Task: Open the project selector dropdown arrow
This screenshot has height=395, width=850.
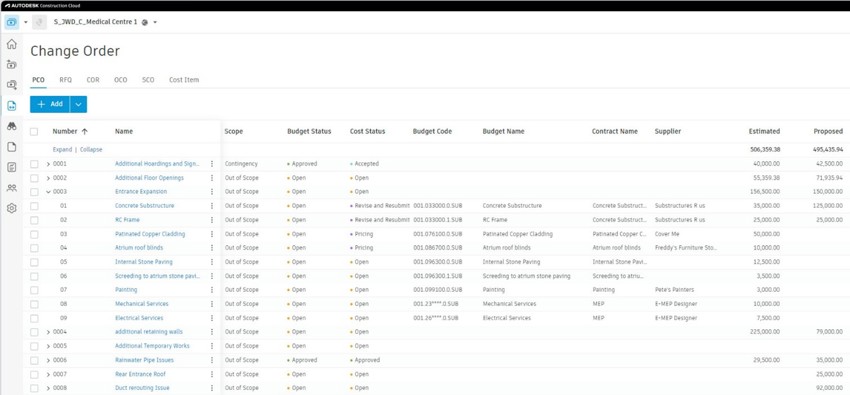Action: [156, 22]
